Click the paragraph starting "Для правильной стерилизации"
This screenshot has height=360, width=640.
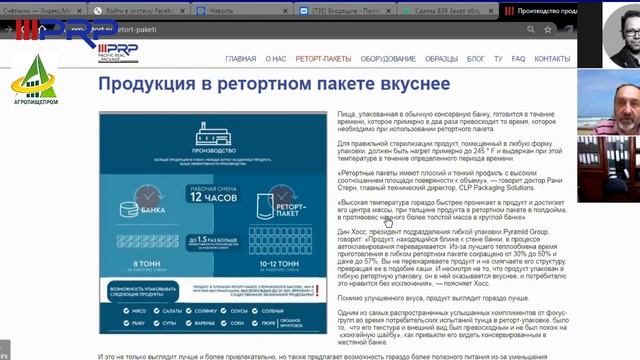coord(450,151)
